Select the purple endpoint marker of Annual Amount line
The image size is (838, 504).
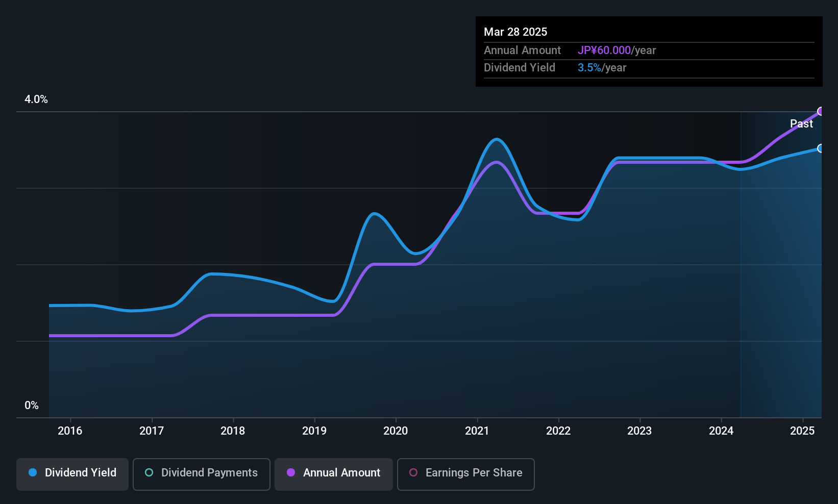point(821,111)
